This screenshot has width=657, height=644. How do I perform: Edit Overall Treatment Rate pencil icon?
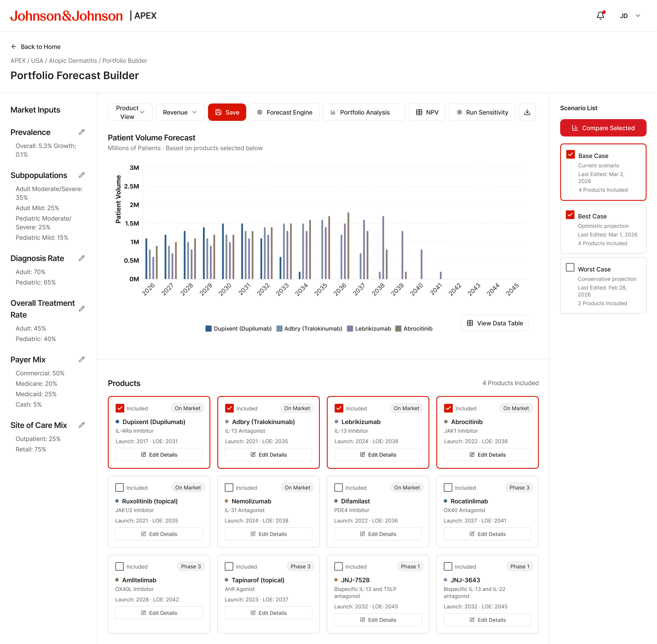[x=81, y=308]
